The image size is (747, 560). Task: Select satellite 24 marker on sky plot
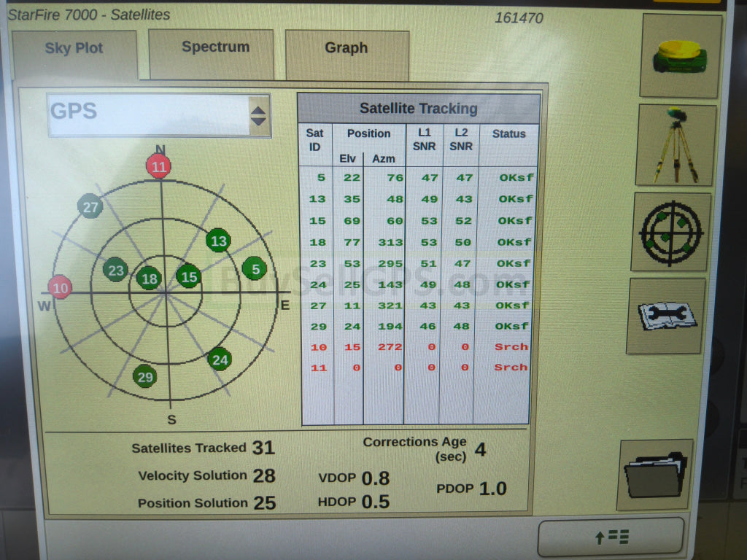(x=220, y=359)
